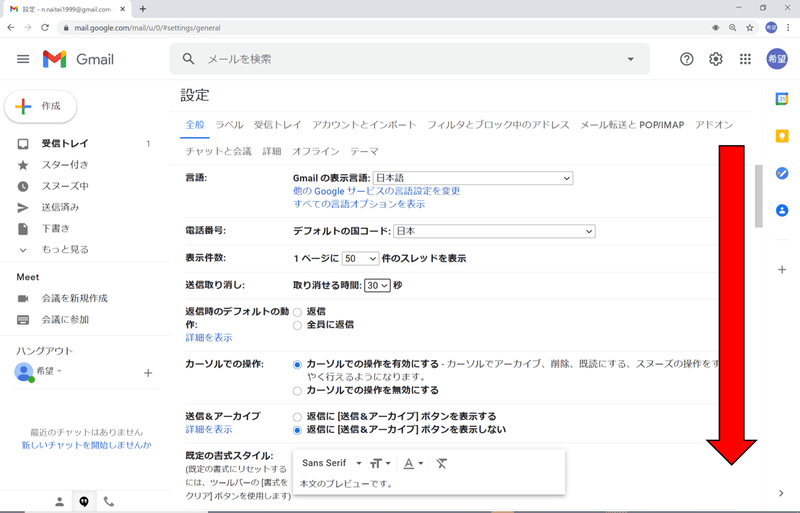The image size is (800, 513).
Task: Click the remove formatting icon
Action: [441, 463]
